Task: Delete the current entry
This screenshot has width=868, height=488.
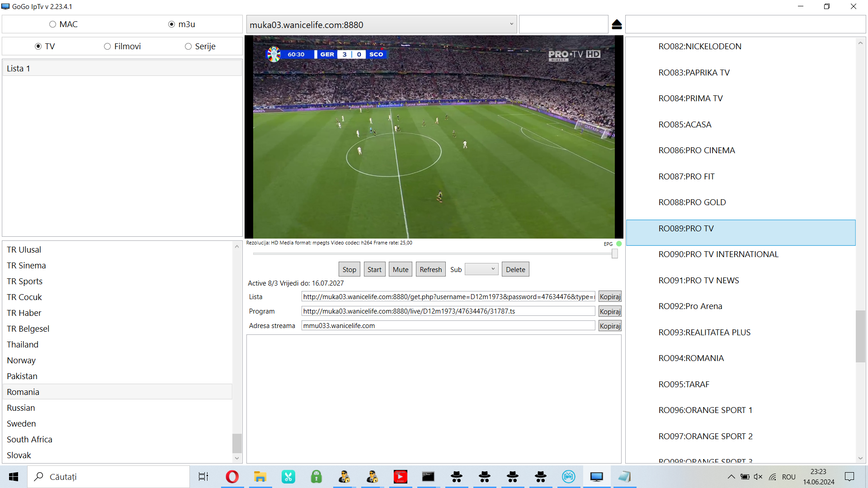Action: (515, 269)
